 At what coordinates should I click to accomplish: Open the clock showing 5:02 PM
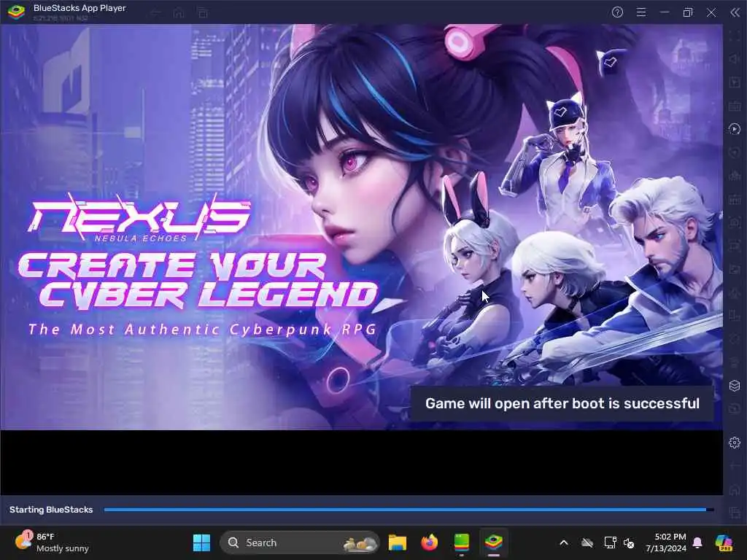click(665, 542)
